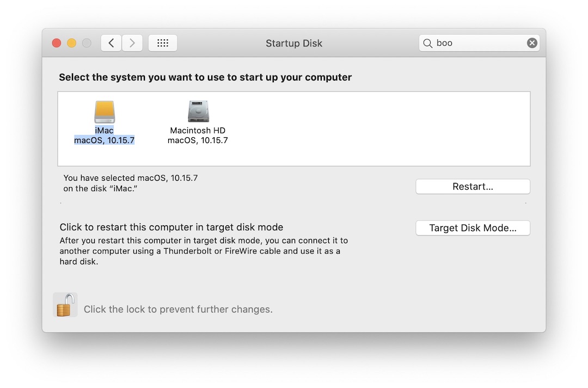The height and width of the screenshot is (388, 588).
Task: Minimize the window with the yellow button
Action: click(72, 43)
